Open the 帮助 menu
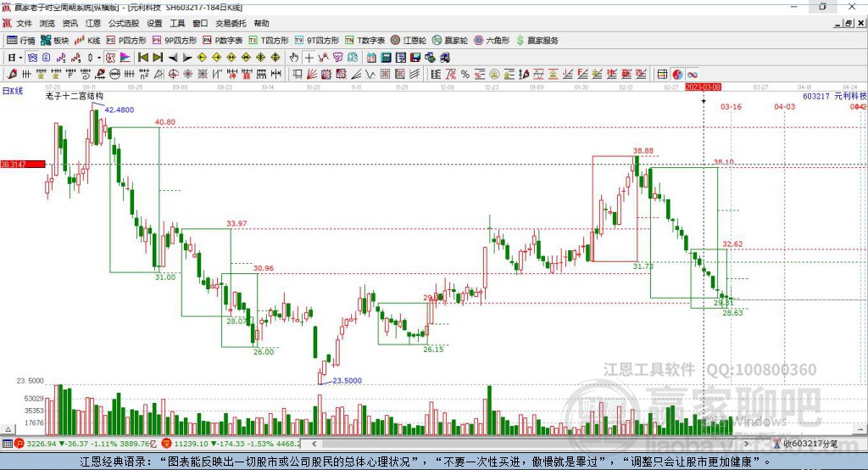The width and height of the screenshot is (868, 470). [261, 23]
